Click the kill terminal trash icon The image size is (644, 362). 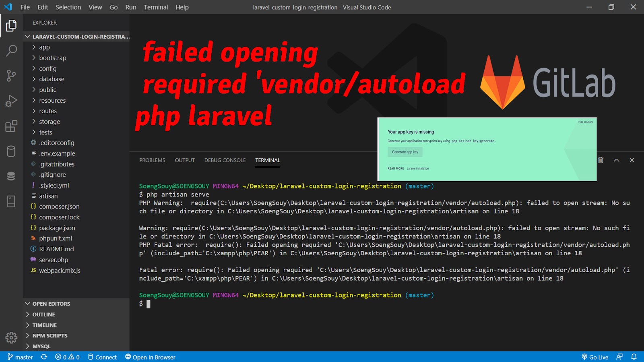[x=601, y=160]
